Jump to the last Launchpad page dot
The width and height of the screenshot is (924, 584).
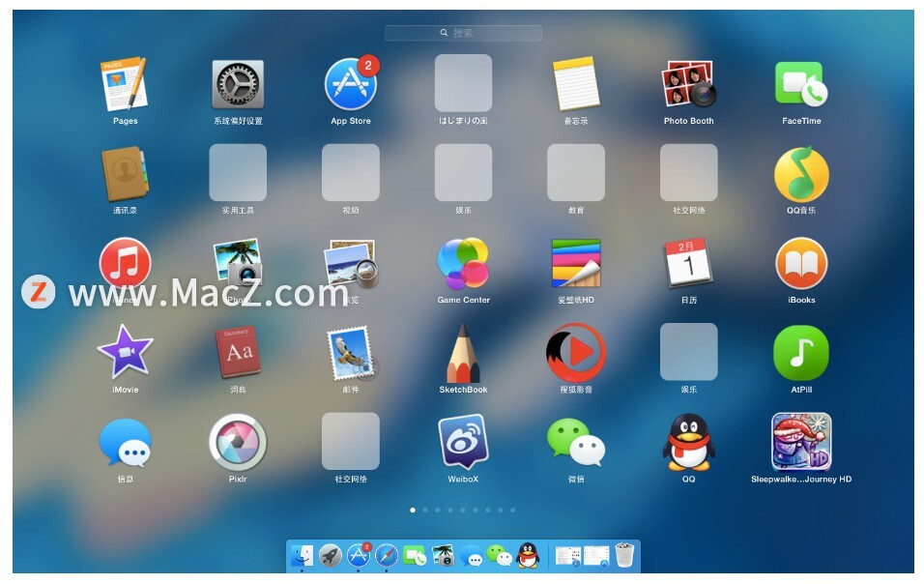(x=512, y=510)
